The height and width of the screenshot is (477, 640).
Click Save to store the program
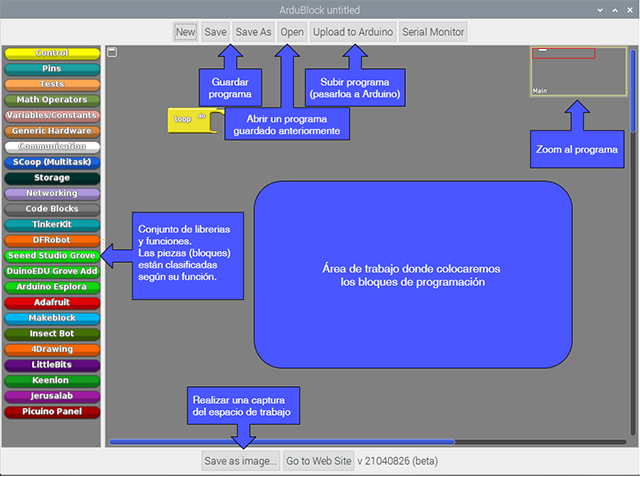tap(215, 32)
